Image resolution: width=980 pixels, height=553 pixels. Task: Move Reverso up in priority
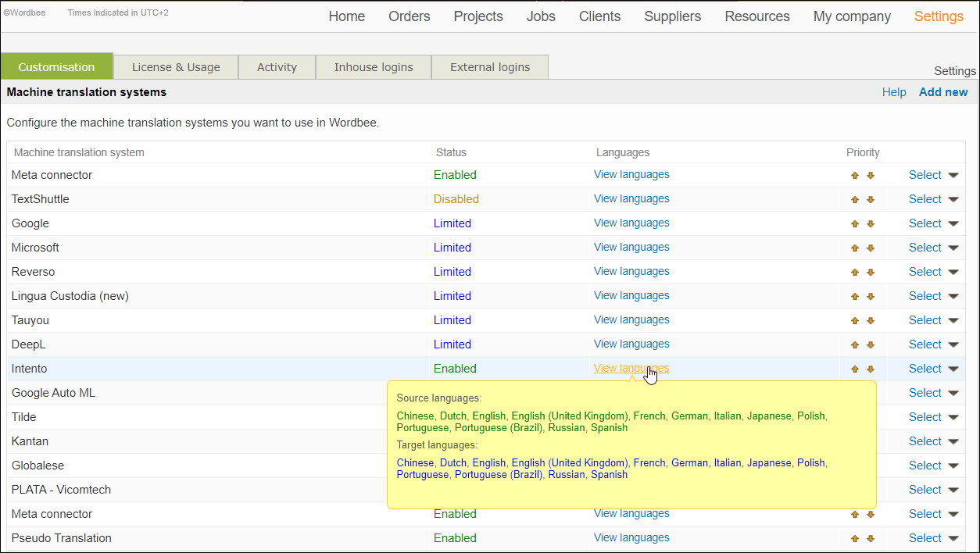(x=854, y=272)
